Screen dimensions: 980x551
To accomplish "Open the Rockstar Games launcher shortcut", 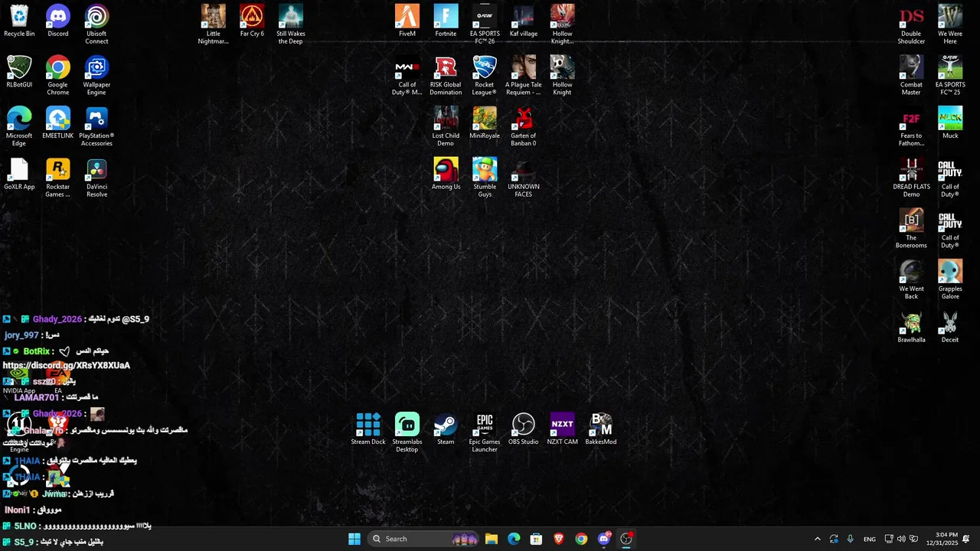I will coord(58,178).
